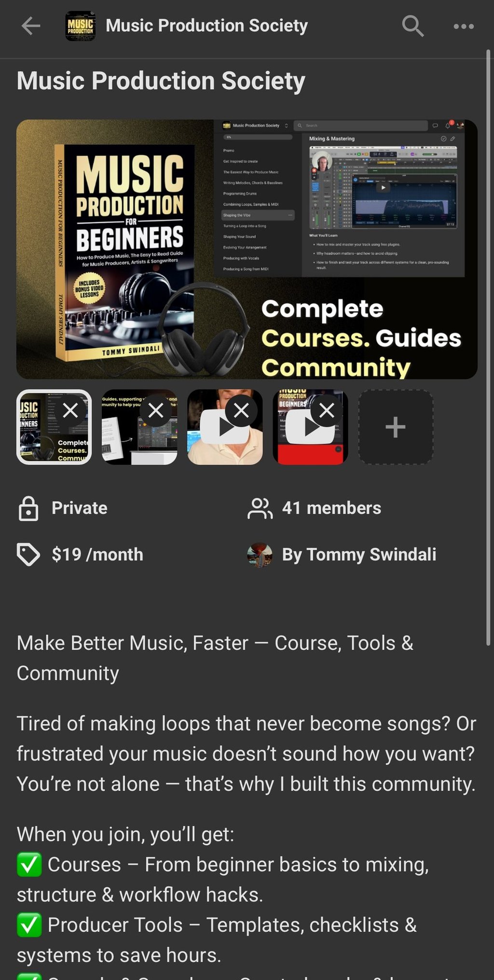
Task: Tap the back arrow icon
Action: coord(31,26)
